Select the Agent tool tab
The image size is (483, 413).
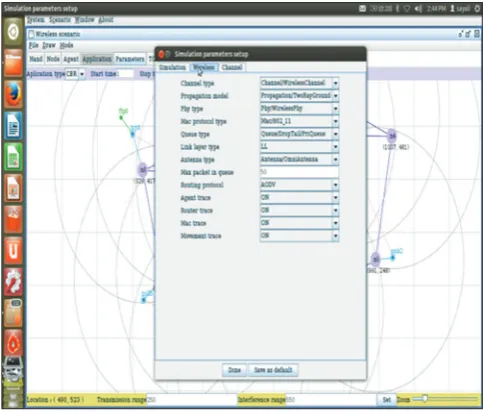coord(71,59)
